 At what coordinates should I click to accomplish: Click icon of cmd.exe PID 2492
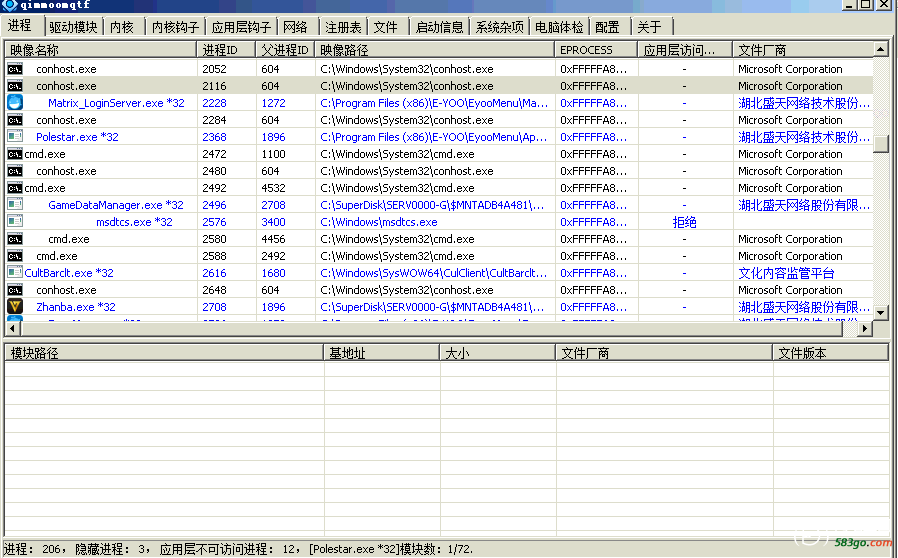(x=15, y=188)
